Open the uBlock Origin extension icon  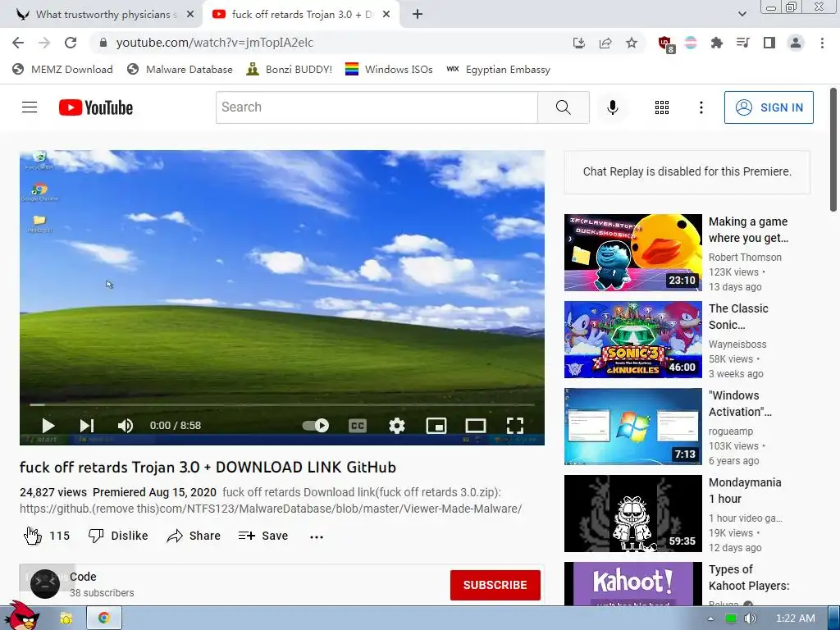click(x=666, y=44)
